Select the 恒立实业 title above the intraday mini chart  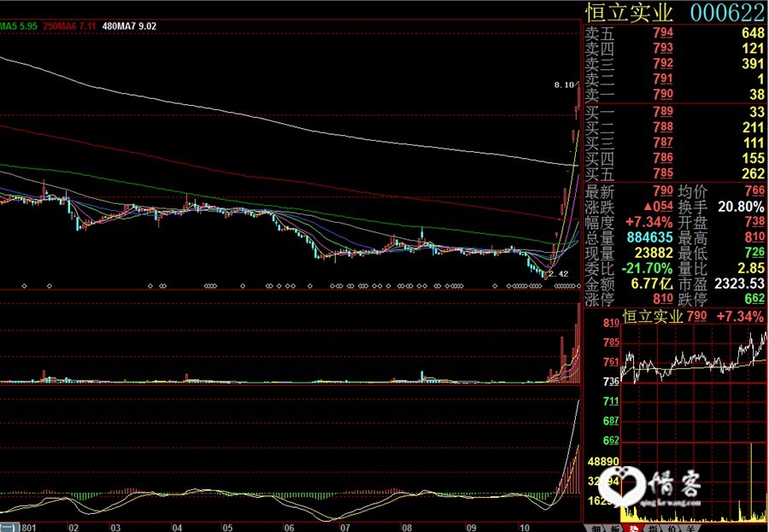pyautogui.click(x=653, y=316)
